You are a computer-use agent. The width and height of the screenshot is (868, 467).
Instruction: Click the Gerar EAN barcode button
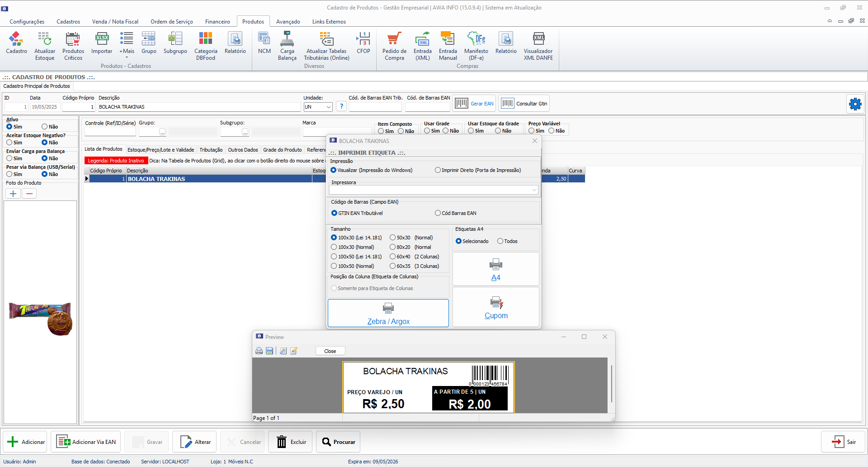[474, 104]
